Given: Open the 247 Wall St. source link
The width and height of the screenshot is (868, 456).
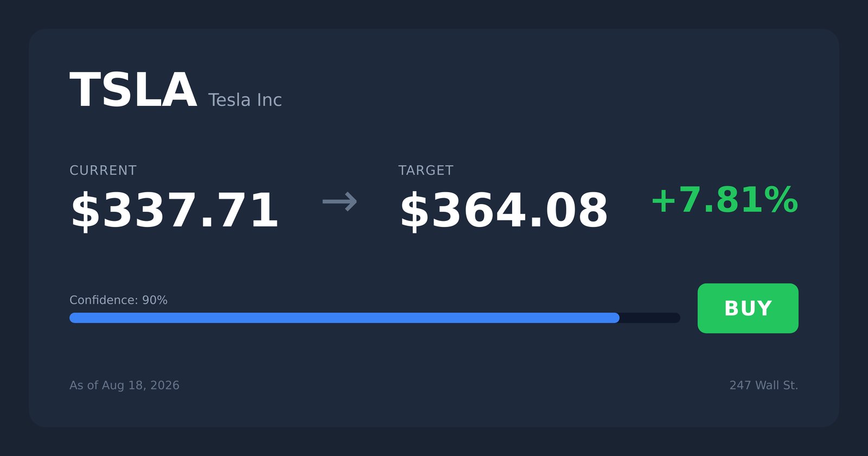Looking at the screenshot, I should [764, 385].
